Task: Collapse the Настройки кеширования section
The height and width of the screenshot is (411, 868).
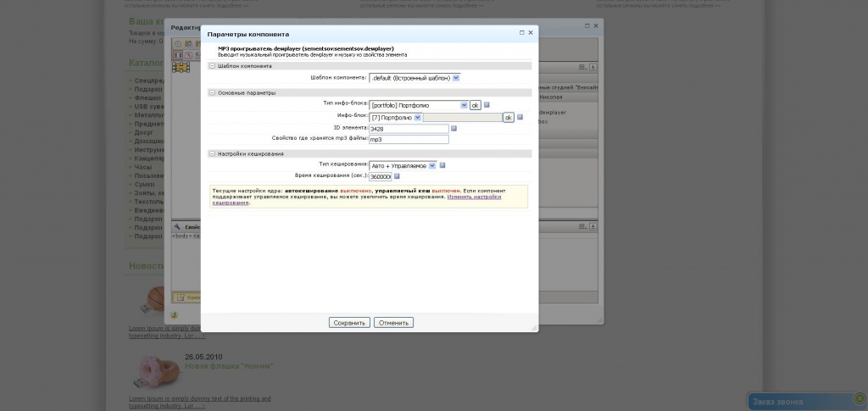Action: [212, 153]
